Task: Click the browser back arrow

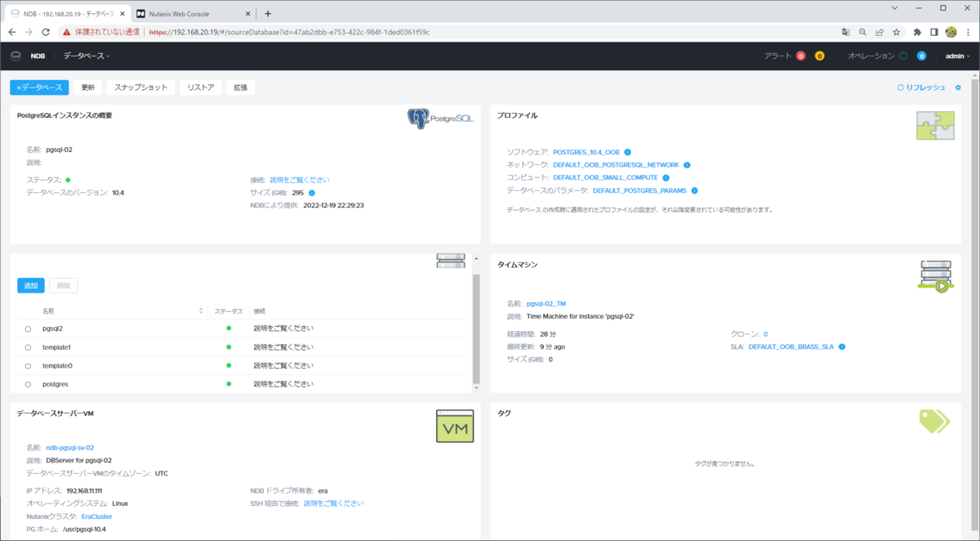Action: 11,32
